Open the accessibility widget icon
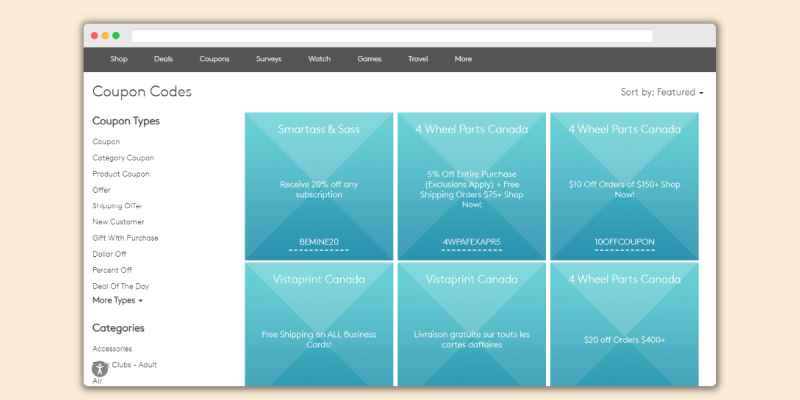The height and width of the screenshot is (400, 800). (99, 369)
